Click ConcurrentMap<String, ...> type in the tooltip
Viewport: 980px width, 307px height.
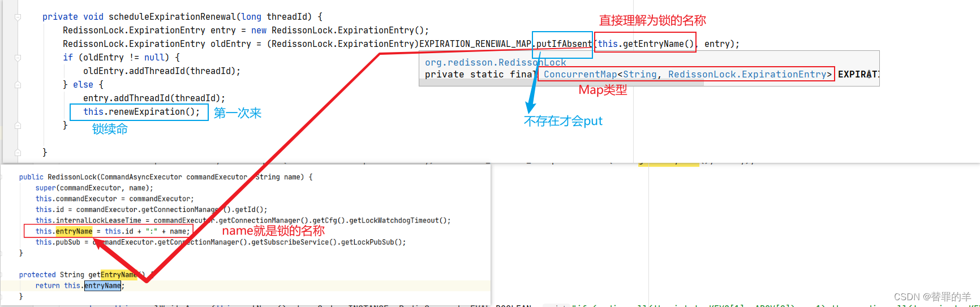(688, 75)
